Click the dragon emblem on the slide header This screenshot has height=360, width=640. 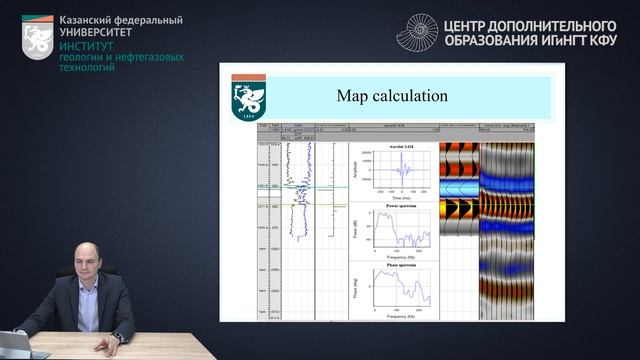pyautogui.click(x=249, y=98)
